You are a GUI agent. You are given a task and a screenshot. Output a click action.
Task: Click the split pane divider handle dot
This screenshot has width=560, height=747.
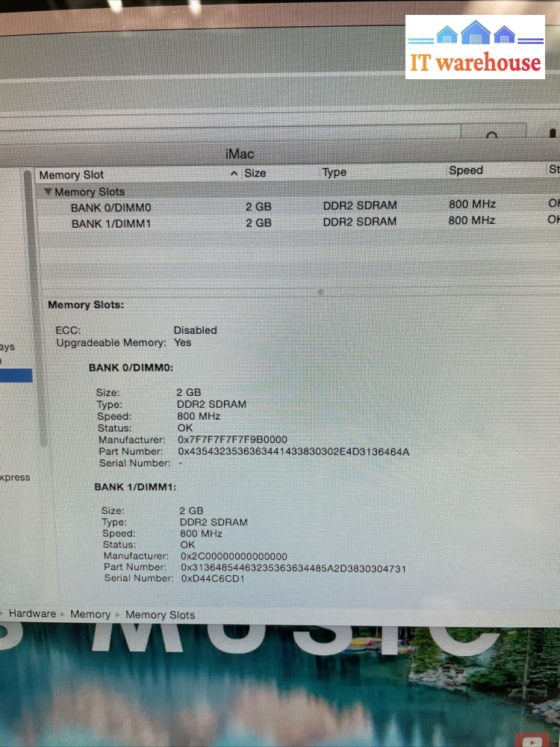coord(320,292)
